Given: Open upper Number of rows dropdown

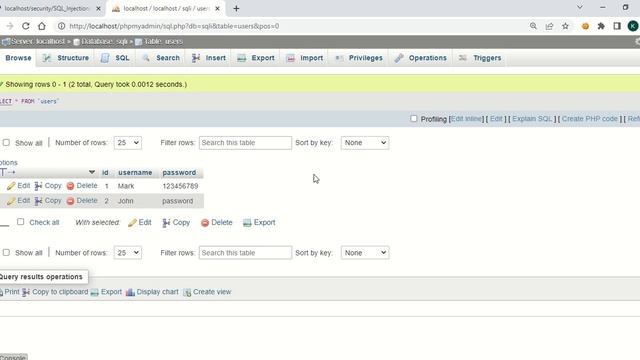Looking at the screenshot, I should click(128, 143).
